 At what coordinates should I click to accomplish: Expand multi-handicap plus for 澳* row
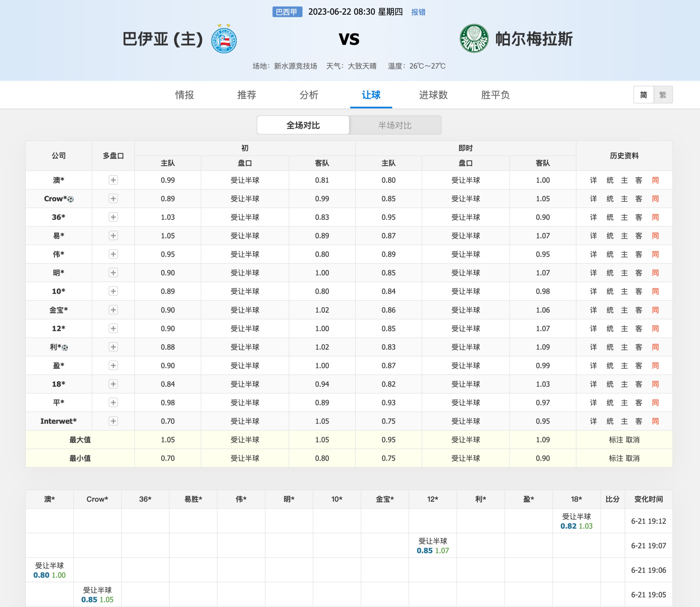click(113, 180)
